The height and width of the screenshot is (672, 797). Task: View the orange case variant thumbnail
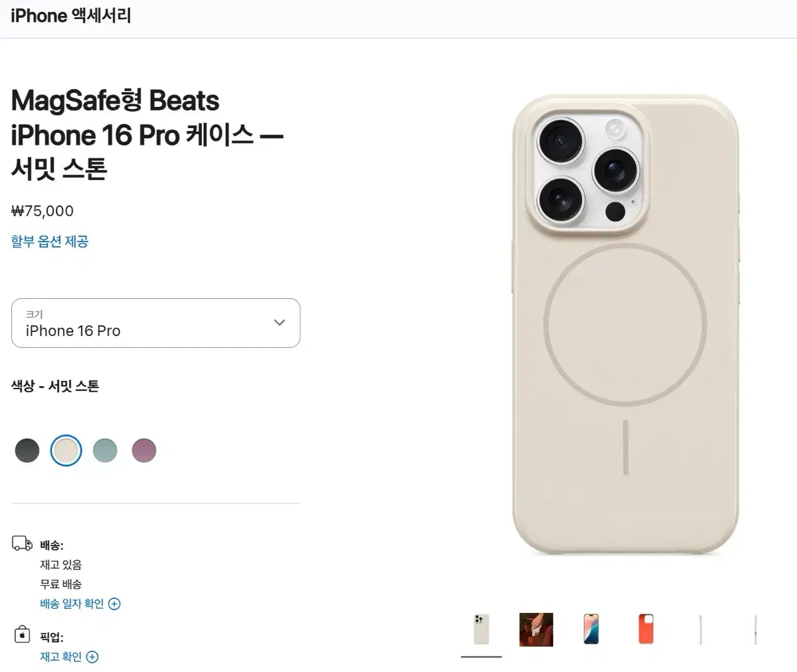click(646, 630)
